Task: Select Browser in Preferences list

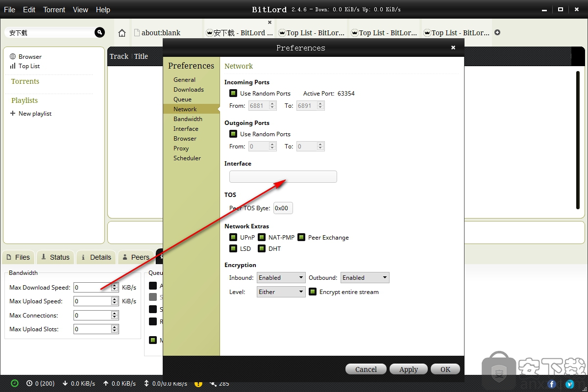Action: [185, 138]
